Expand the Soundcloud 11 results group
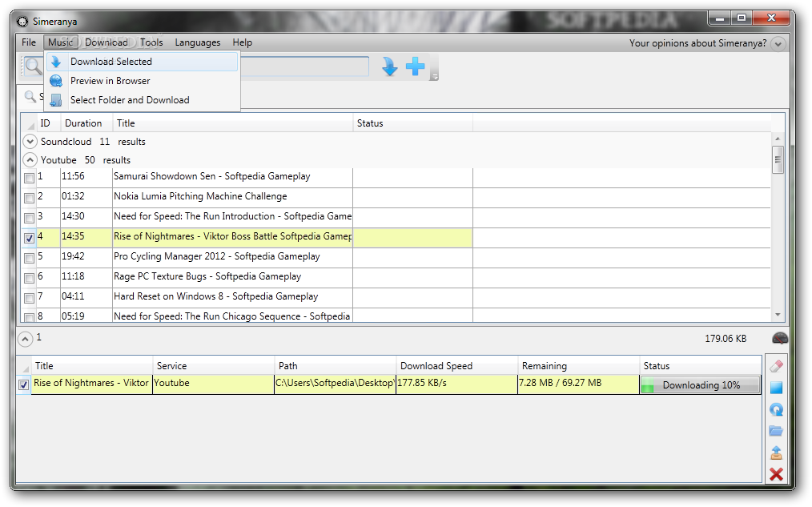This screenshot has height=507, width=812. [x=30, y=142]
